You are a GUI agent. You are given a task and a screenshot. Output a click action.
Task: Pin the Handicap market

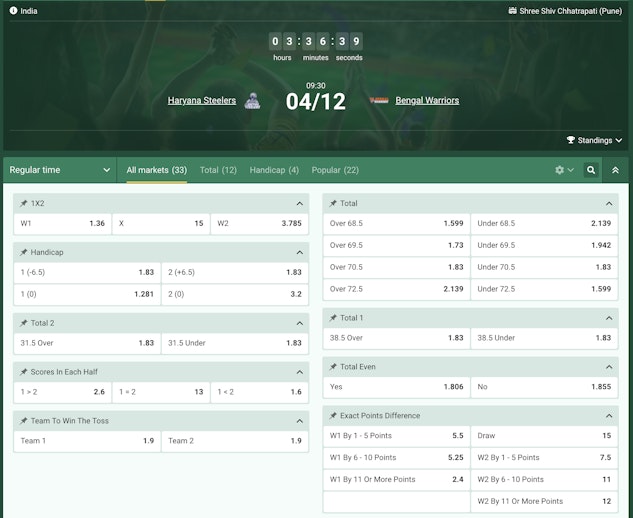click(24, 252)
